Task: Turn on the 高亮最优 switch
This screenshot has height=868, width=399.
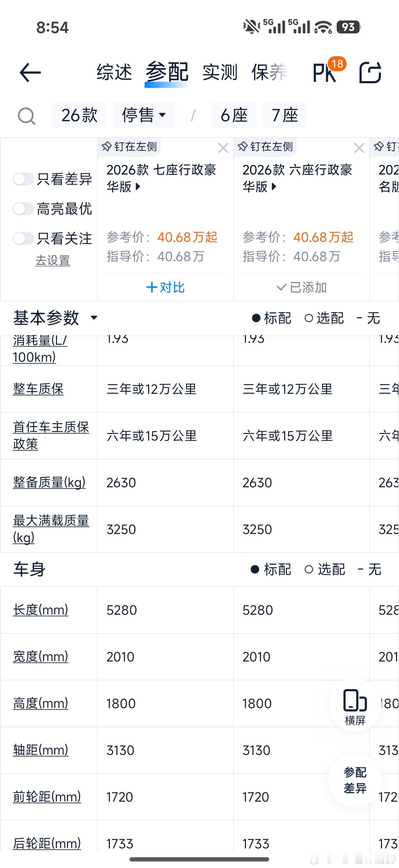Action: 23,209
